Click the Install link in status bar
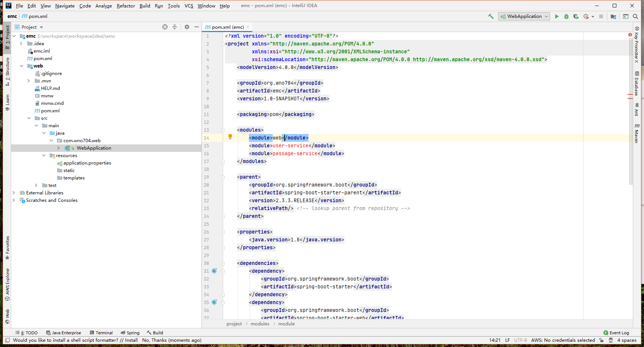644x347 pixels. (131, 340)
